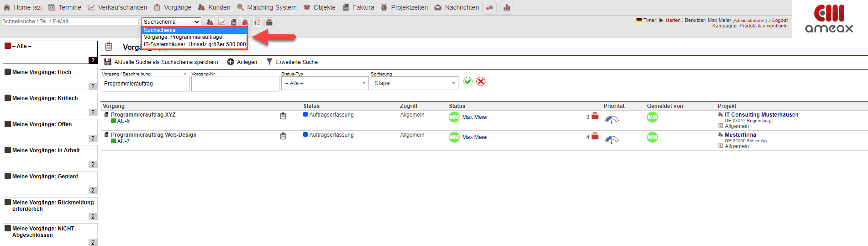Open the Suchschema dropdown

171,22
